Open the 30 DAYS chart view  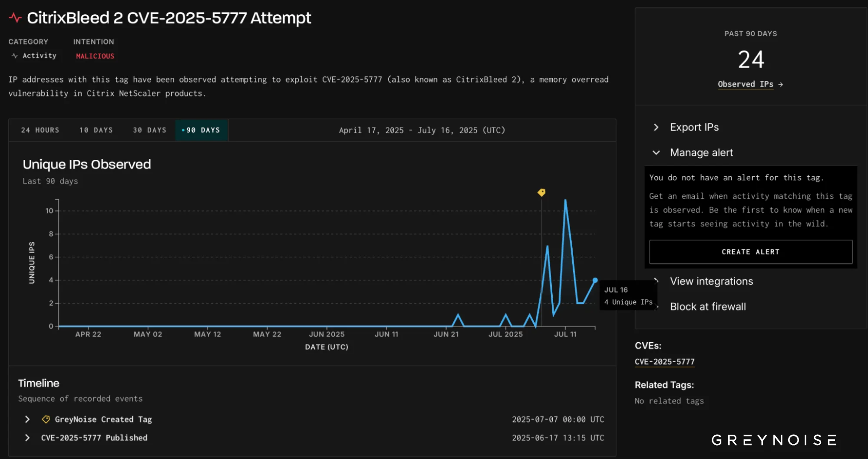149,130
